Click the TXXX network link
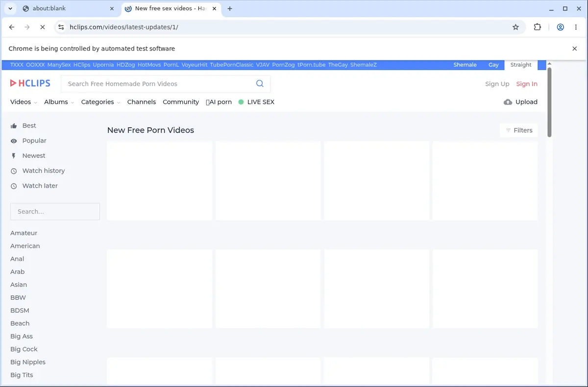 17,65
